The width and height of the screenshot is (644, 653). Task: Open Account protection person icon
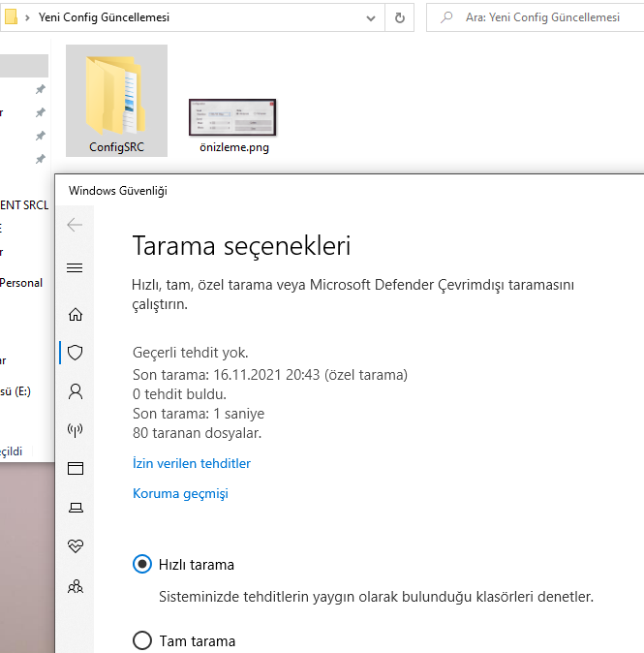76,391
